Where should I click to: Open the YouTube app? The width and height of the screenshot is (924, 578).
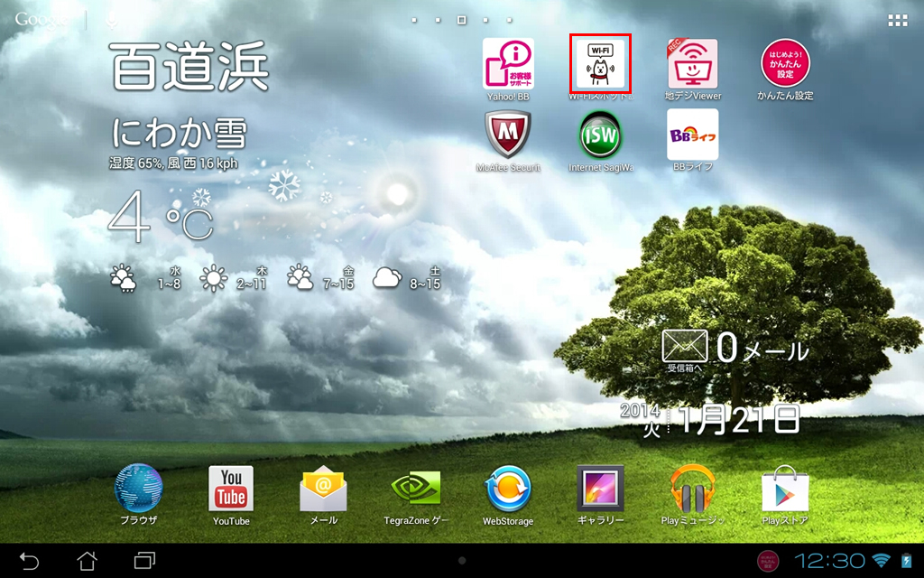[231, 496]
